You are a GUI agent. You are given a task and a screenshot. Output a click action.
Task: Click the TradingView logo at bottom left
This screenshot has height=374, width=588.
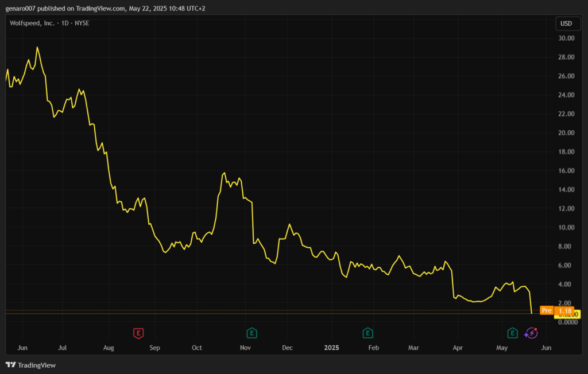[x=30, y=365]
